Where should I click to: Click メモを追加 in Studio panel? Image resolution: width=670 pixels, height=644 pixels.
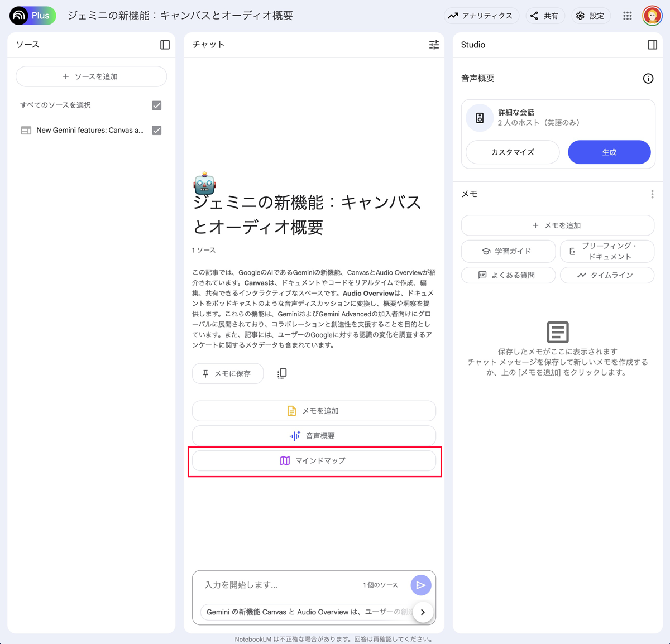coord(557,225)
